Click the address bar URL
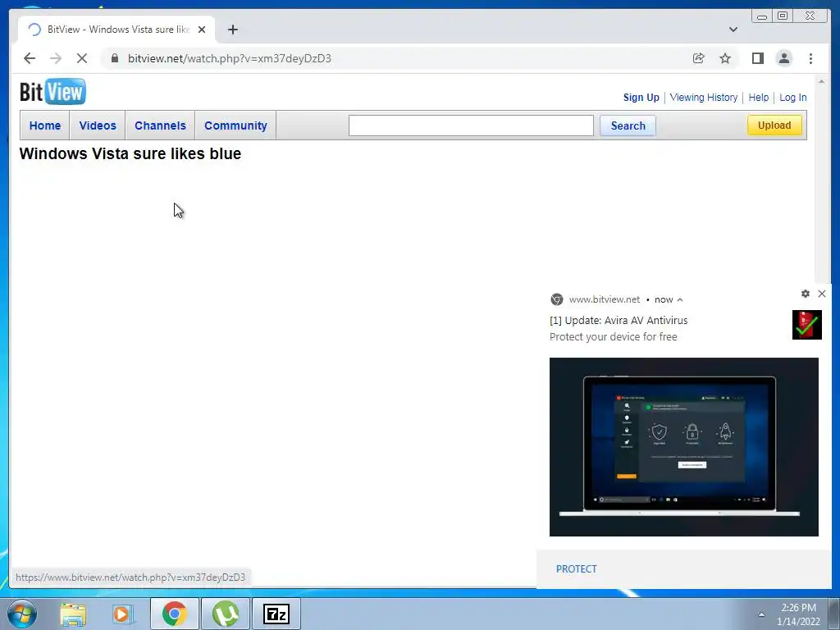Viewport: 840px width, 630px height. click(x=230, y=58)
